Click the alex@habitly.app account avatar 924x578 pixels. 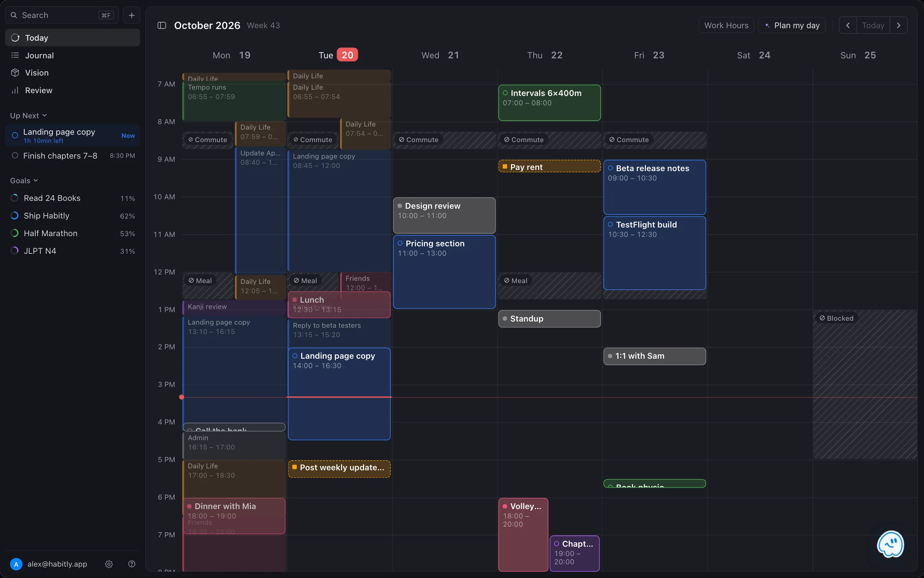[16, 564]
